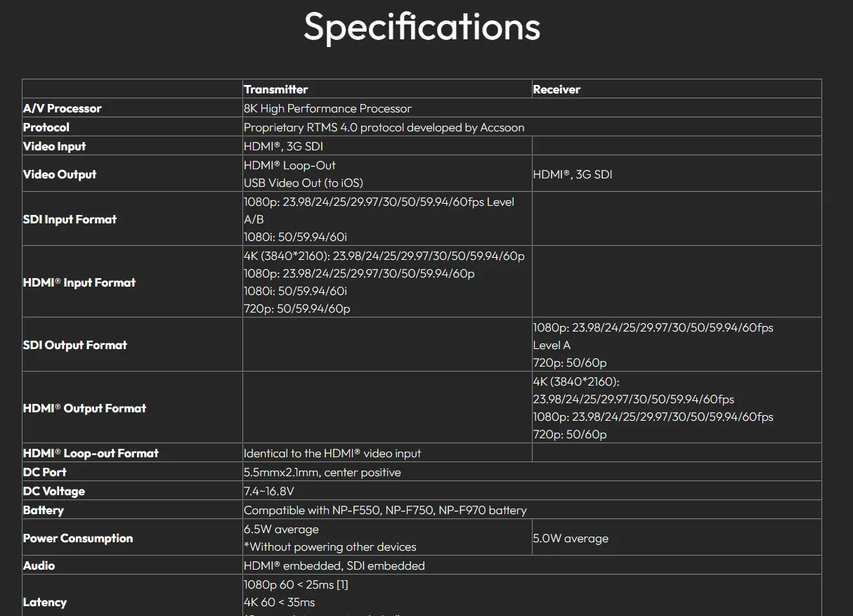Click the Latency row label

coord(45,602)
